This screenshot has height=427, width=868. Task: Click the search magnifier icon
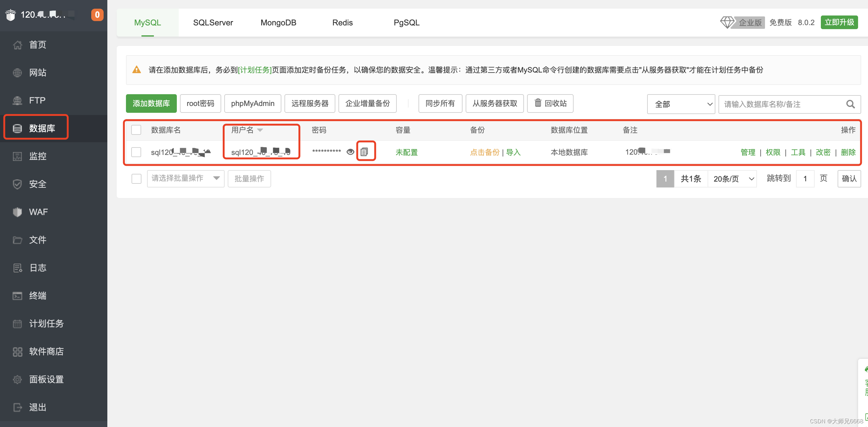pyautogui.click(x=850, y=104)
